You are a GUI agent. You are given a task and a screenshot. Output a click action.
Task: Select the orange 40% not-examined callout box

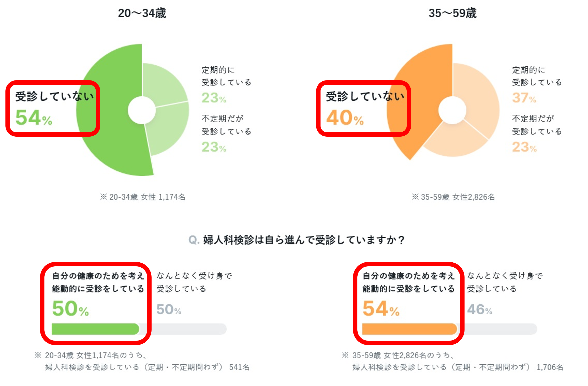pos(363,108)
